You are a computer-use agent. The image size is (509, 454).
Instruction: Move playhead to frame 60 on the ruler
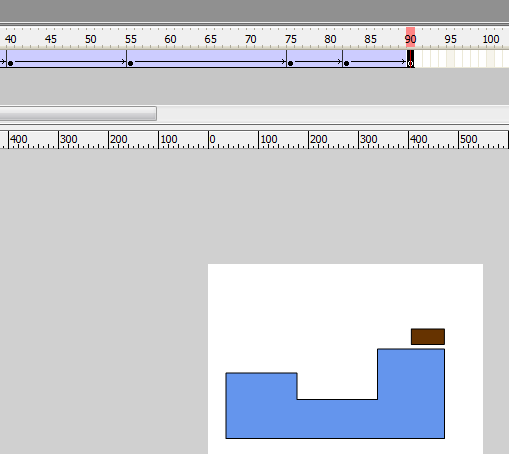click(170, 39)
